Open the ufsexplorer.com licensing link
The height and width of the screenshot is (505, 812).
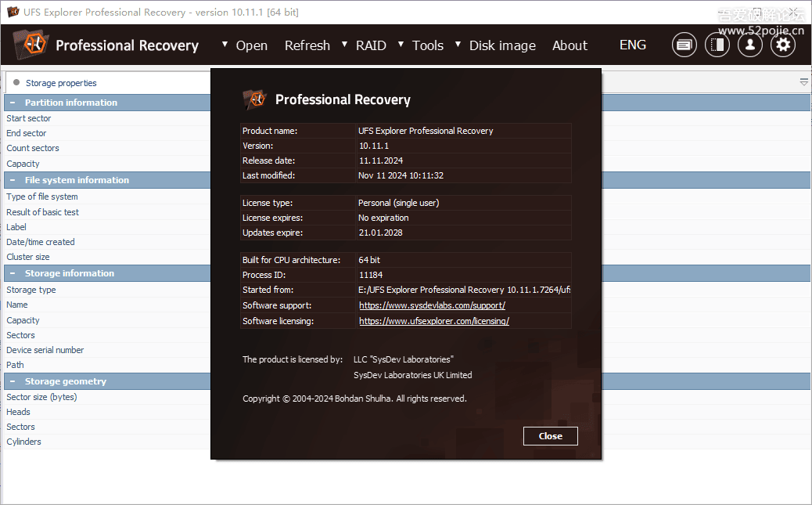(x=434, y=321)
